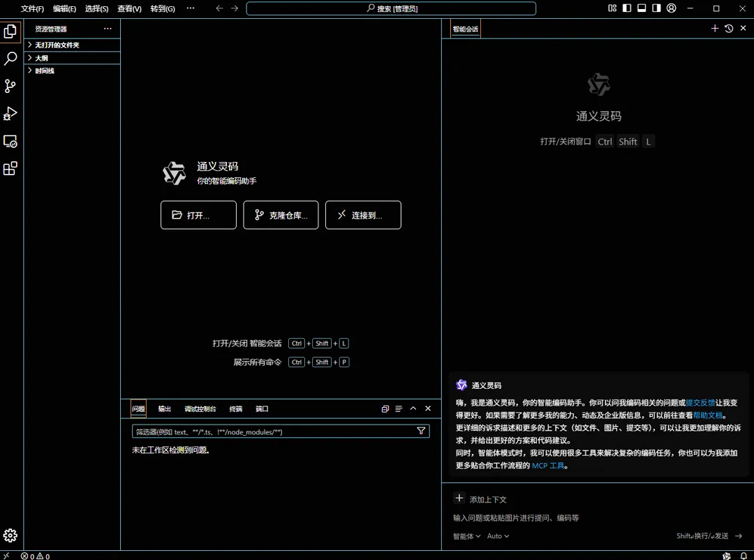The image size is (754, 560).
Task: Go back with the left navigation arrow
Action: click(219, 8)
